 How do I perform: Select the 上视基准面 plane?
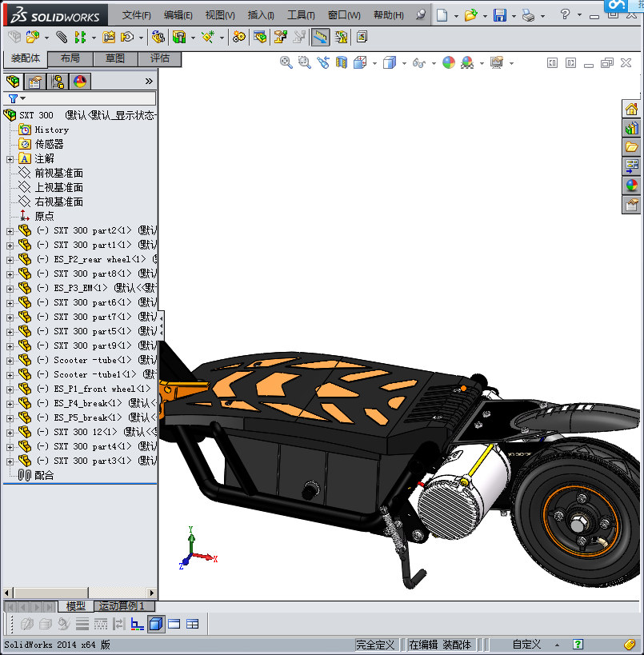[59, 188]
